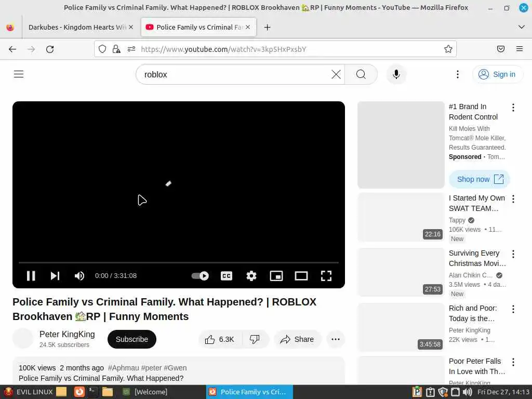The image size is (532, 399).
Task: Toggle the autoplay switch
Action: [200, 276]
